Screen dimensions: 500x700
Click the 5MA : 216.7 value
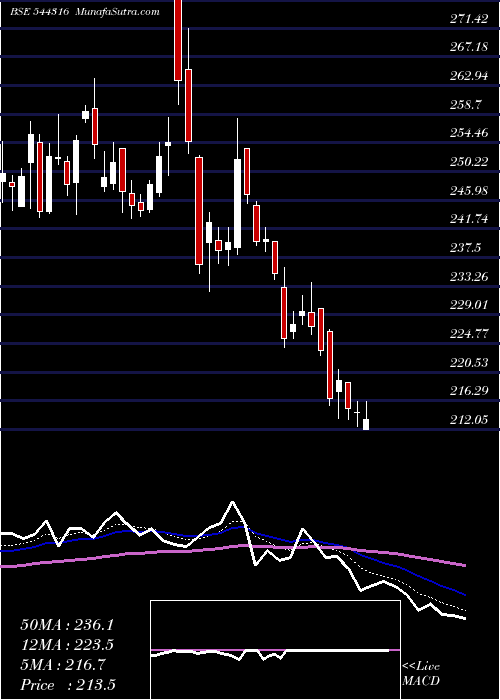[62, 665]
